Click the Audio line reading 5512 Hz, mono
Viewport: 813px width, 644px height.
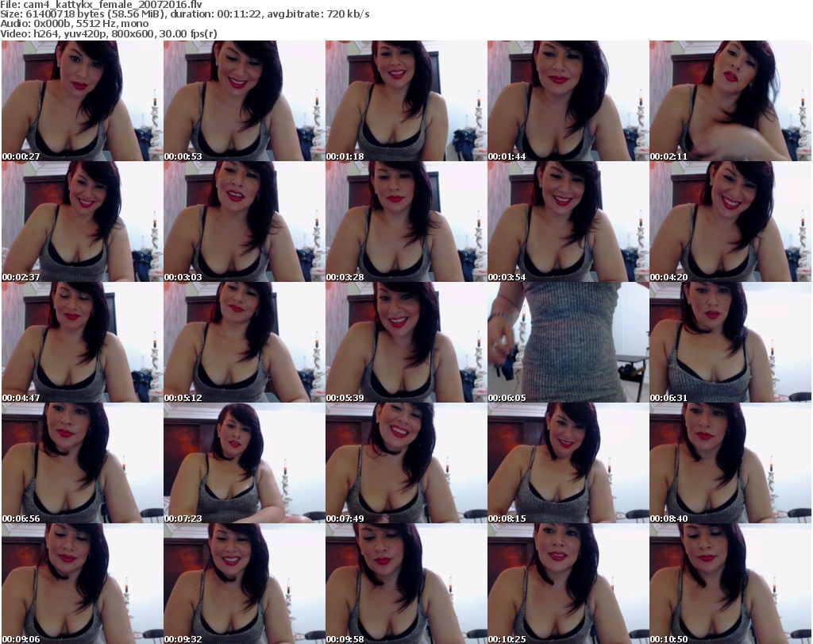(x=74, y=24)
